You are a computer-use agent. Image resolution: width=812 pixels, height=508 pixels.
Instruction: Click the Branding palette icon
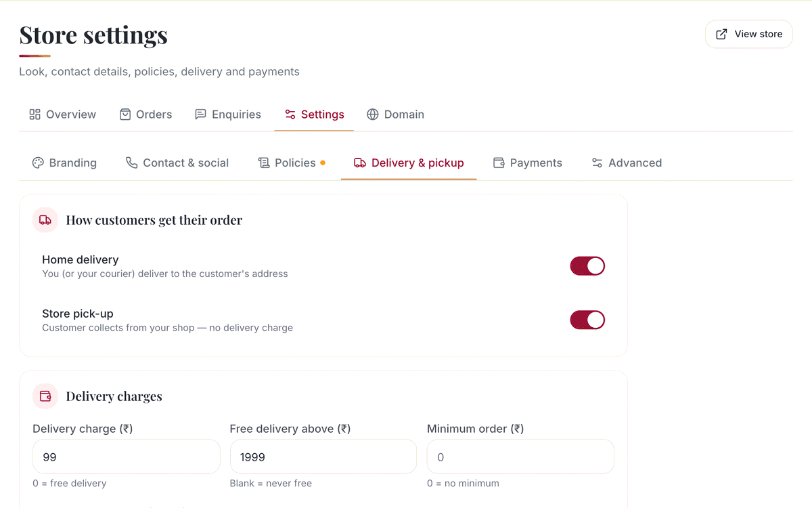click(38, 163)
